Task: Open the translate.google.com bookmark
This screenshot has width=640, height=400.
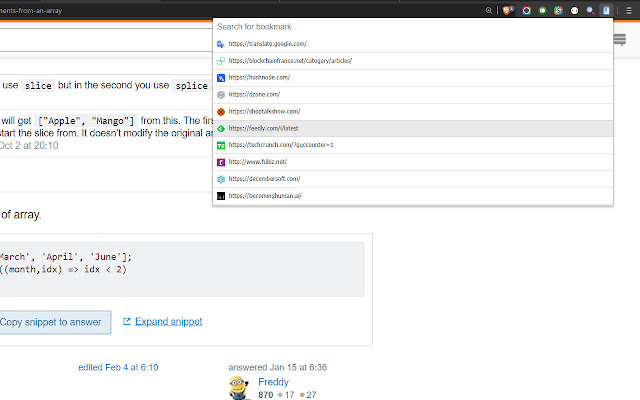Action: point(413,44)
